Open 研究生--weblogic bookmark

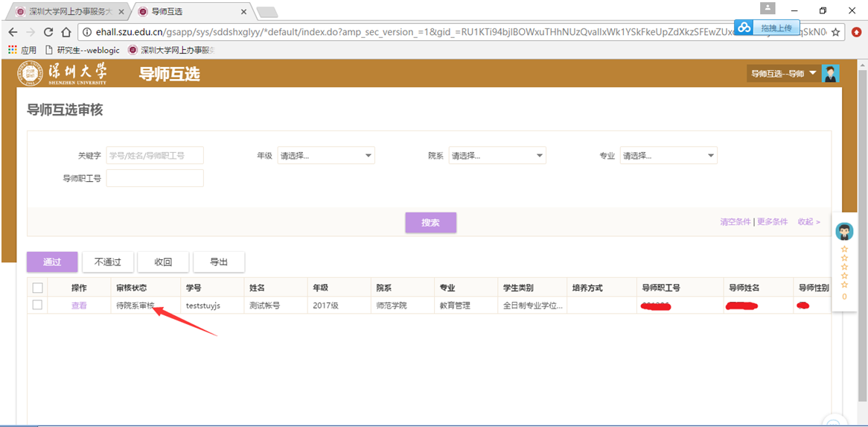click(83, 50)
